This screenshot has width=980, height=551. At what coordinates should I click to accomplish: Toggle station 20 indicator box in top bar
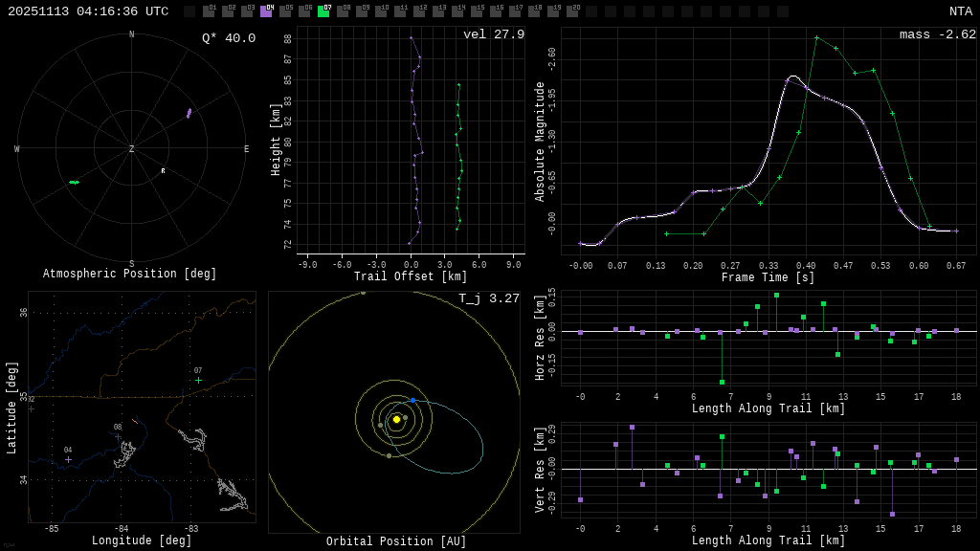coord(572,11)
